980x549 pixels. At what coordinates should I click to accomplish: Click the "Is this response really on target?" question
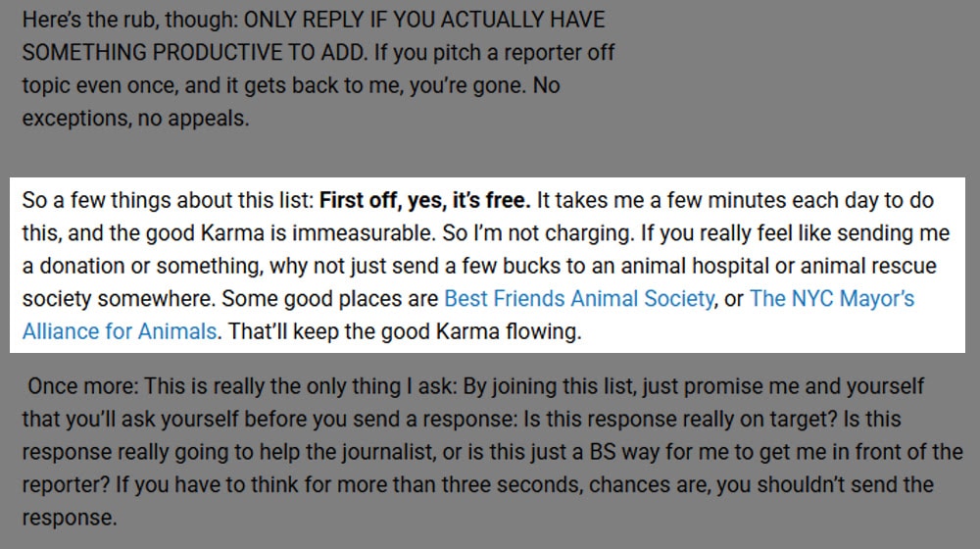click(x=680, y=419)
